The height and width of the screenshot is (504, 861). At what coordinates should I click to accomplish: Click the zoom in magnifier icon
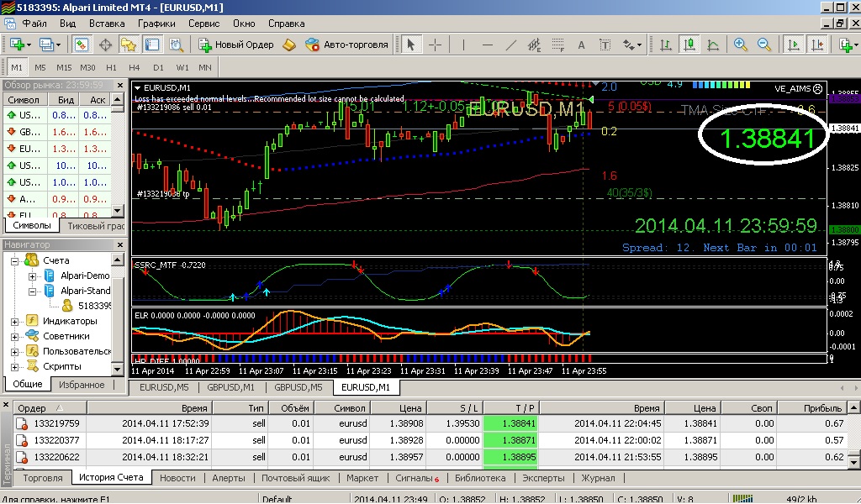(740, 45)
